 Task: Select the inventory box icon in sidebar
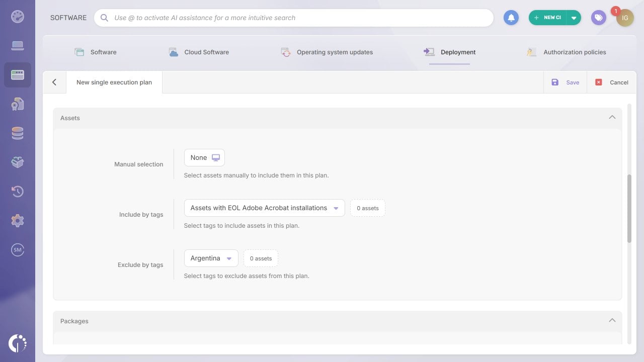pyautogui.click(x=18, y=162)
